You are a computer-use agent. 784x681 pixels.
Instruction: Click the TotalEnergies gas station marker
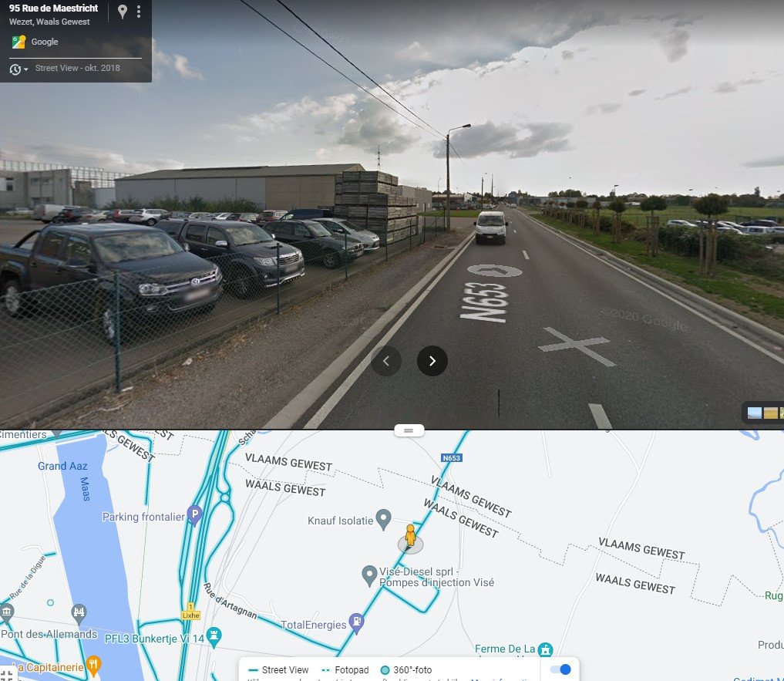click(356, 623)
